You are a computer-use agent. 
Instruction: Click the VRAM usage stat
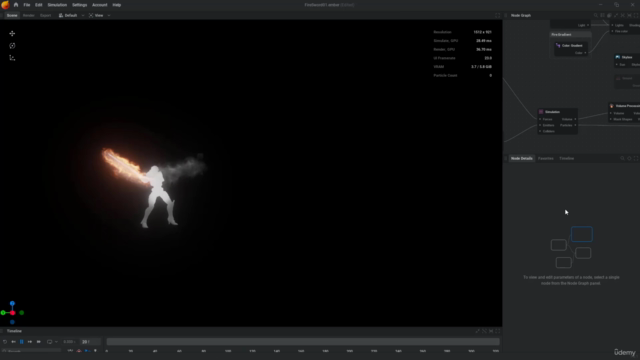(x=462, y=67)
